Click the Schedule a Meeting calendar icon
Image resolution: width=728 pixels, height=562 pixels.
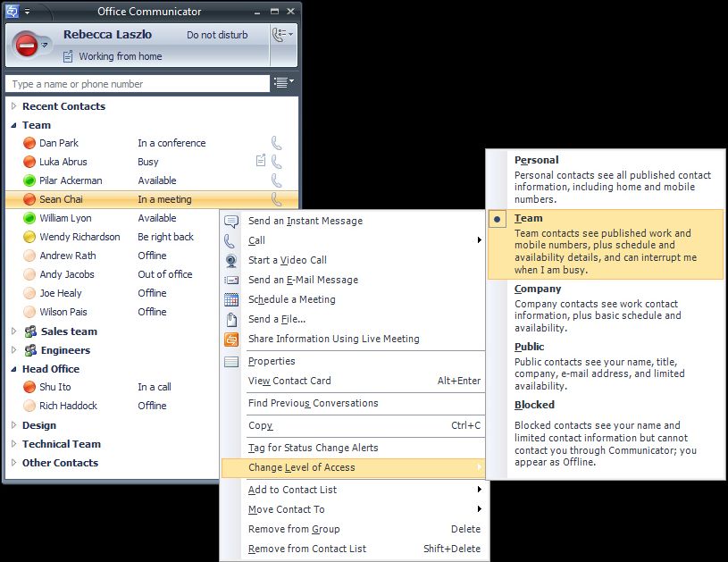tap(231, 300)
